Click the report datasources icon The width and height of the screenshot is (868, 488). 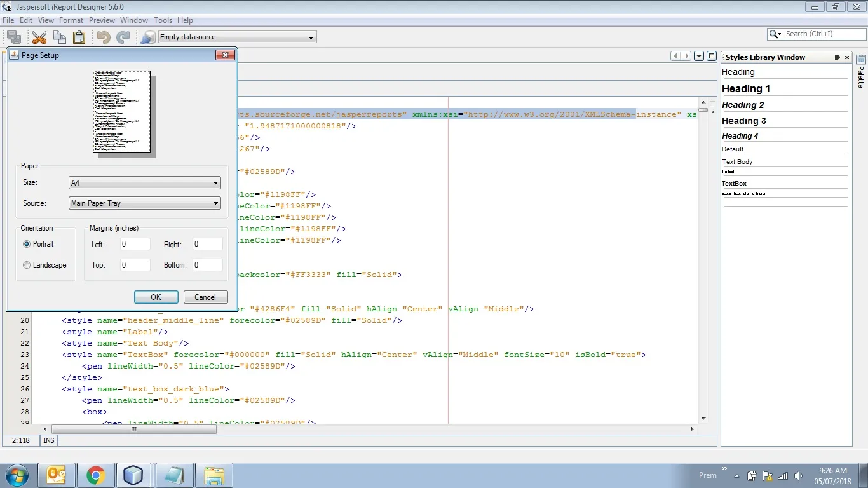[x=147, y=37]
